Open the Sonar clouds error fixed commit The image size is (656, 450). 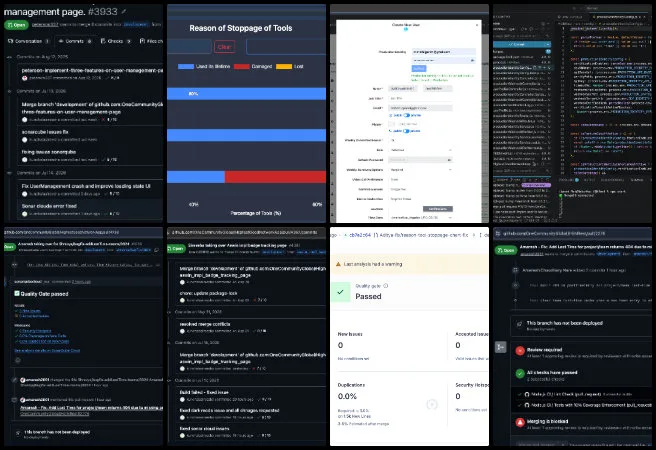(49, 206)
